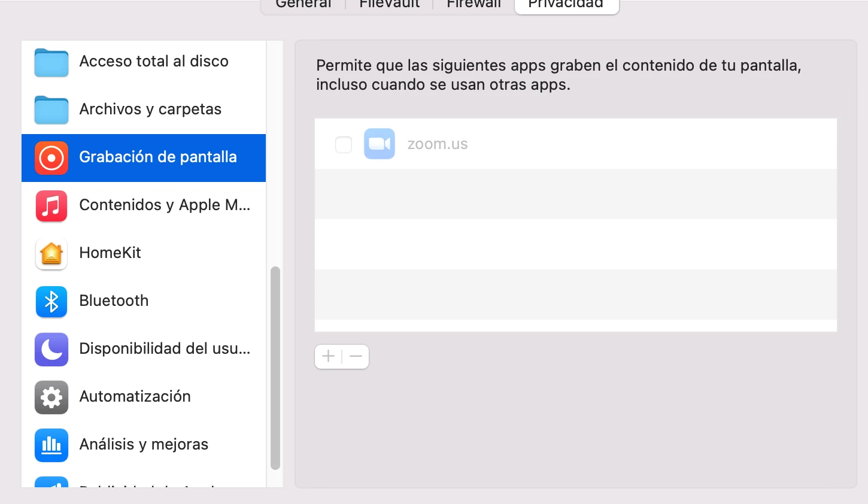Viewport: 868px width, 504px height.
Task: Click the Análisis y mejoras chart icon
Action: click(51, 445)
